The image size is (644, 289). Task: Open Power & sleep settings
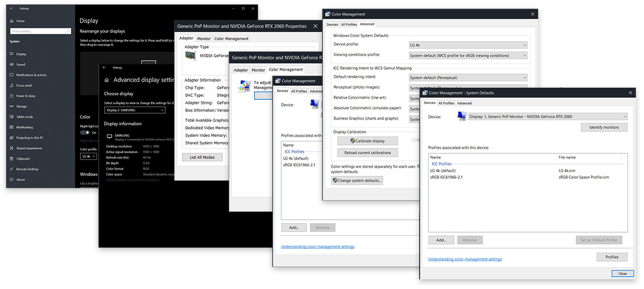(x=25, y=96)
